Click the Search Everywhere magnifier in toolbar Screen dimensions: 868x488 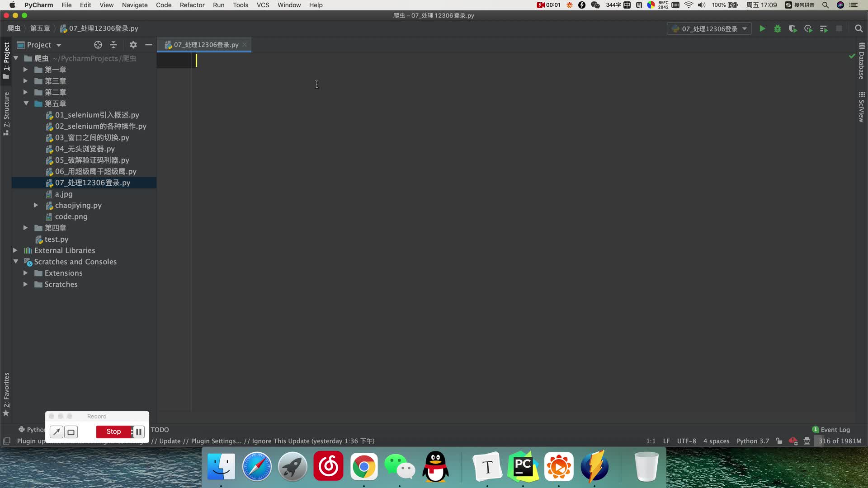click(859, 29)
